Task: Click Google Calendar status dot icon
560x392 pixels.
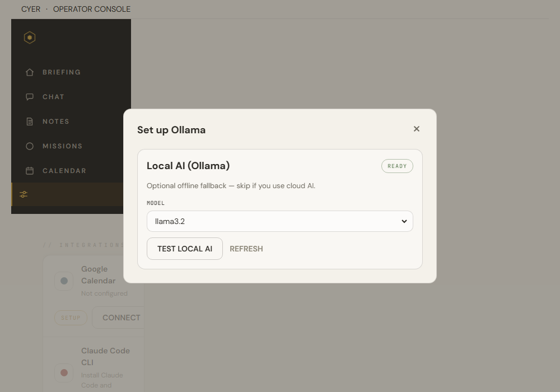Action: click(64, 281)
